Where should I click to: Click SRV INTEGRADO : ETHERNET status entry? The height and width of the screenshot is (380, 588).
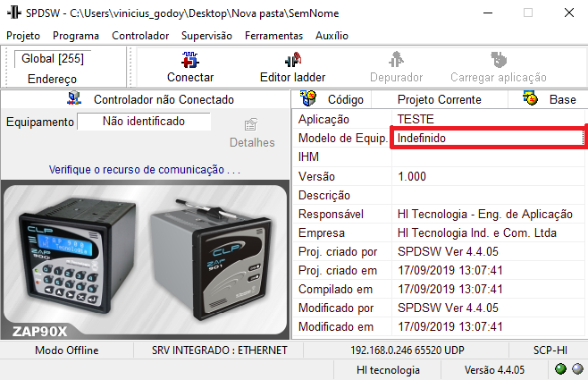pos(219,350)
